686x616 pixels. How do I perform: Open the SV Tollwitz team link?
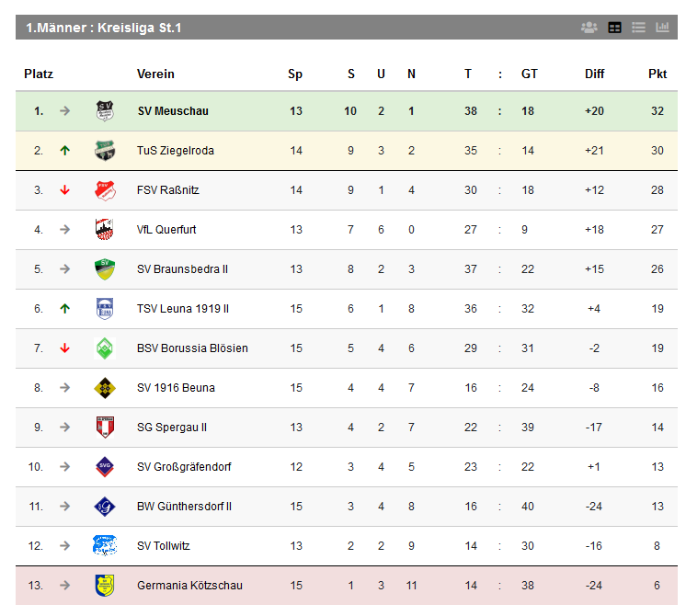pyautogui.click(x=163, y=546)
